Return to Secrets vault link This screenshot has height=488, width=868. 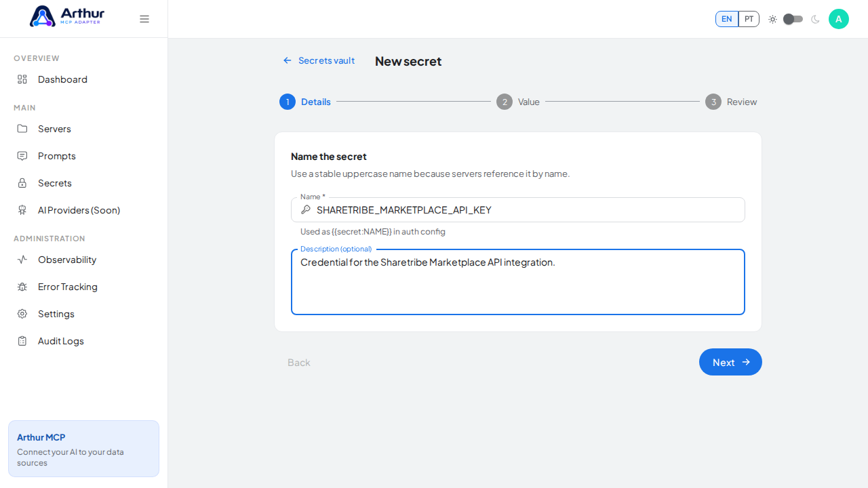point(319,60)
